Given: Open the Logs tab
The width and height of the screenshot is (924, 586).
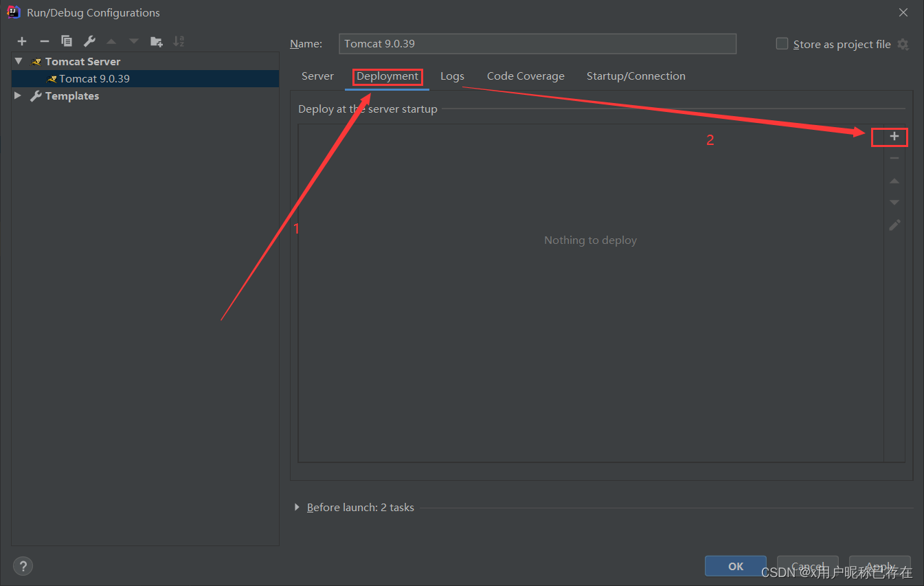Looking at the screenshot, I should [452, 76].
